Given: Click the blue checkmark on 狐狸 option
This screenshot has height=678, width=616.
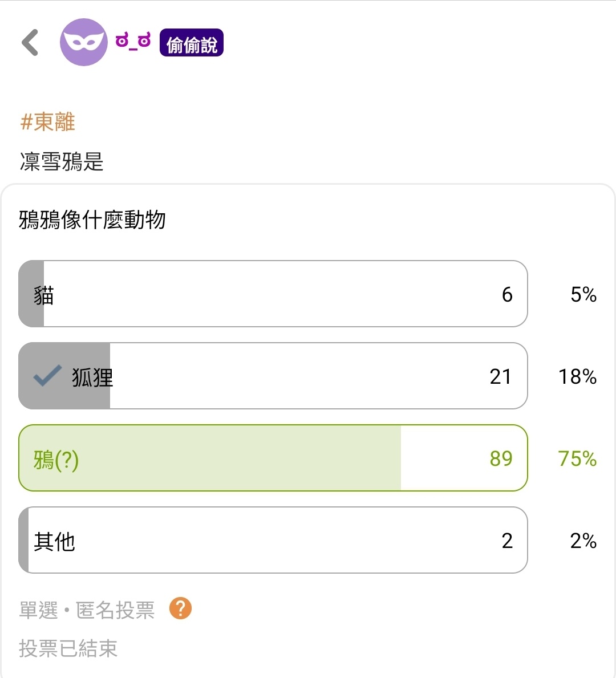Looking at the screenshot, I should click(47, 376).
